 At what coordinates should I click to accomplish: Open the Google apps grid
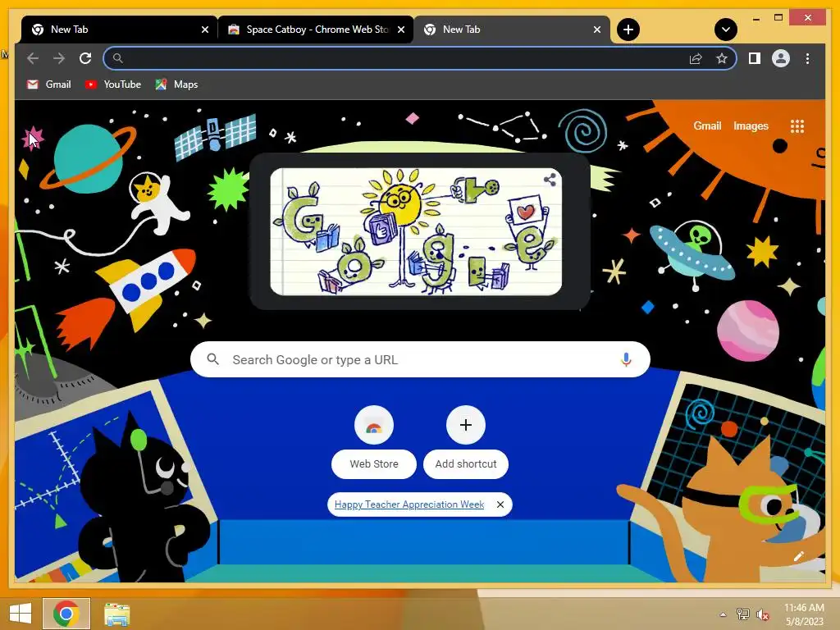797,126
